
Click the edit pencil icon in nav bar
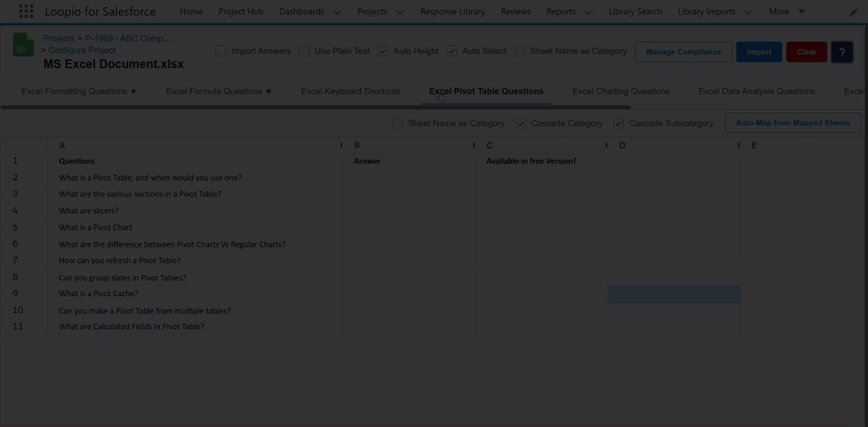click(x=853, y=12)
